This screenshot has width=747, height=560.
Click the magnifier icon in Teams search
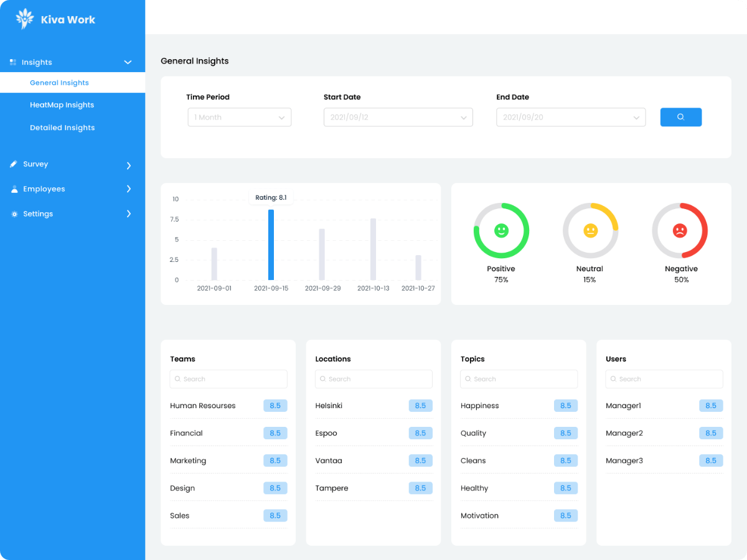click(178, 379)
